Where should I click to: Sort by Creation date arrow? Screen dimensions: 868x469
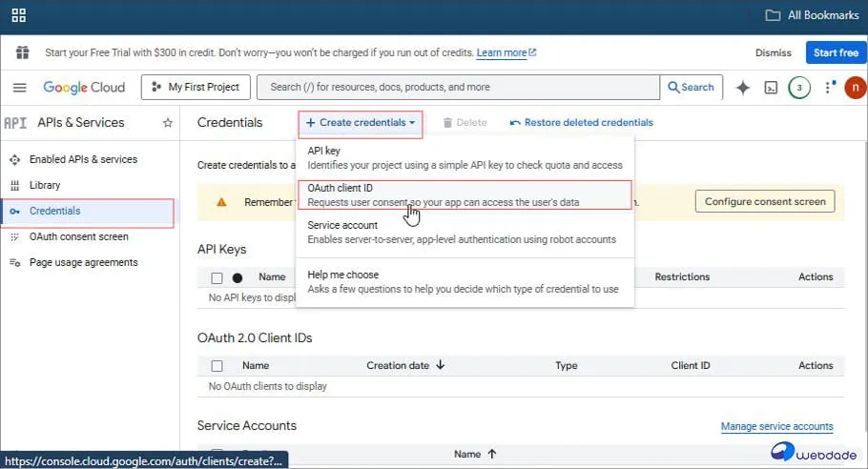pyautogui.click(x=440, y=365)
